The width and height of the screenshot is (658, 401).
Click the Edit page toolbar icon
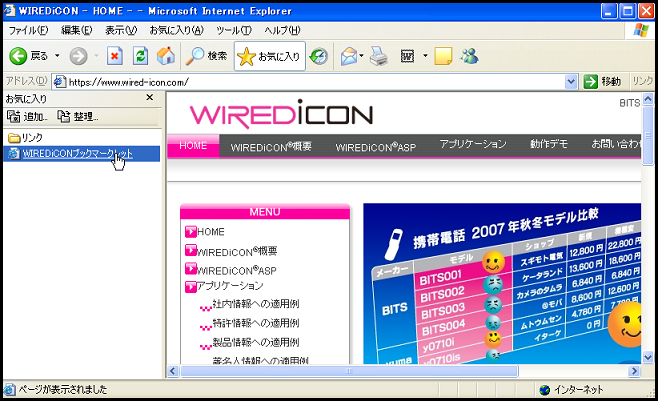[x=407, y=56]
